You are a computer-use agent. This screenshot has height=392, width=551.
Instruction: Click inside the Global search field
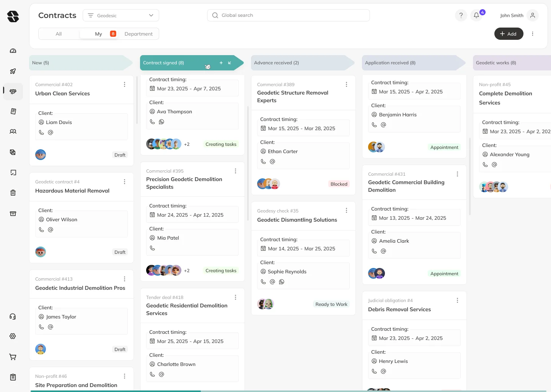288,15
